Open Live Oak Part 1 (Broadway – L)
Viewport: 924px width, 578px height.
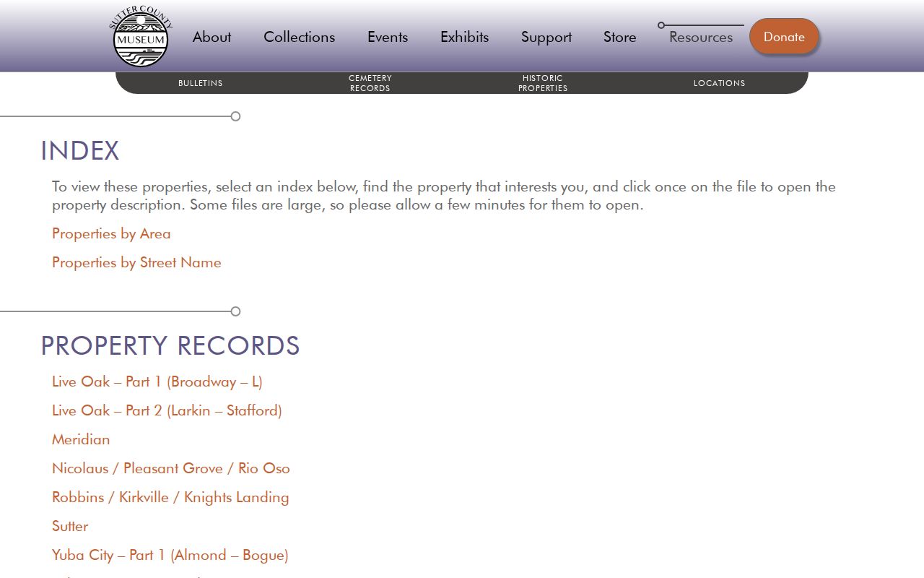click(x=157, y=381)
